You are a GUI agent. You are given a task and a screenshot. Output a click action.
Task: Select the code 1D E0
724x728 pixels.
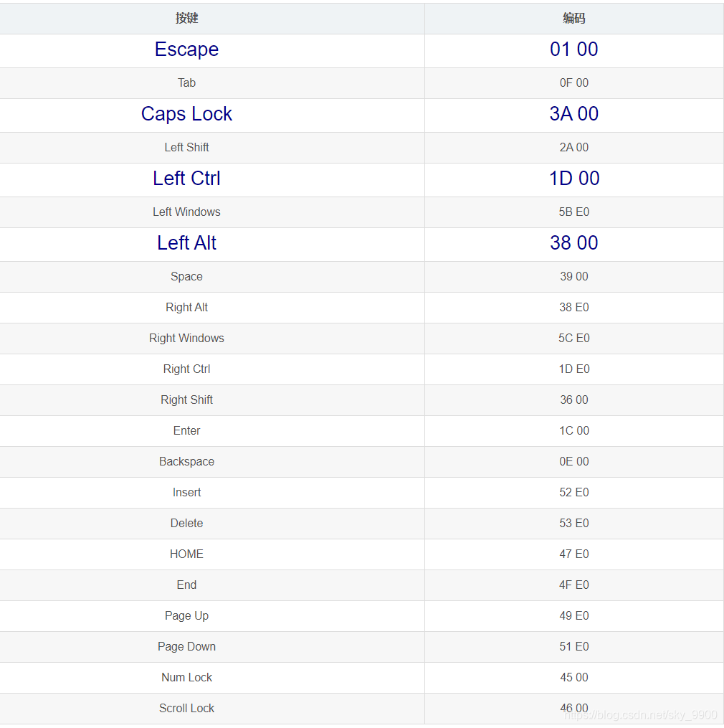(x=574, y=369)
